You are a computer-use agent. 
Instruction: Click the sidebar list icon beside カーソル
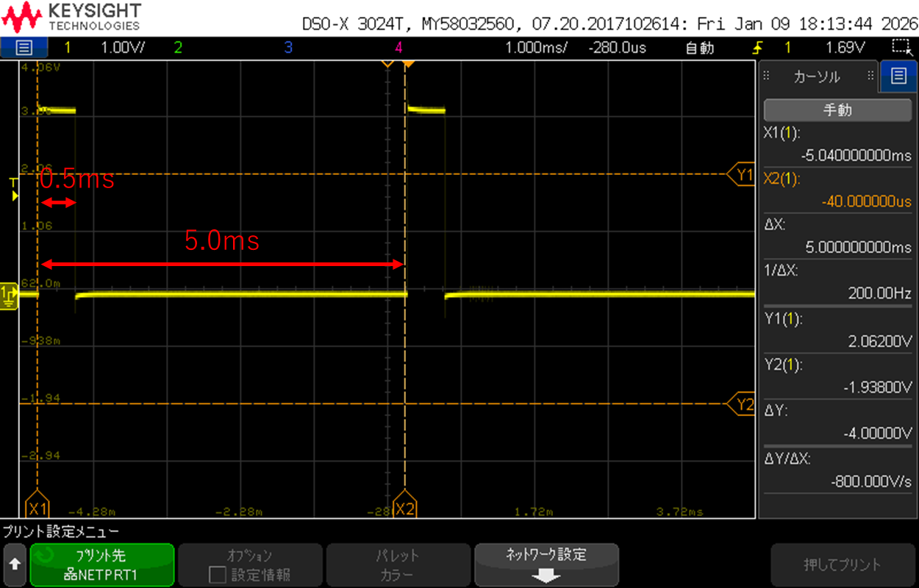tap(897, 75)
